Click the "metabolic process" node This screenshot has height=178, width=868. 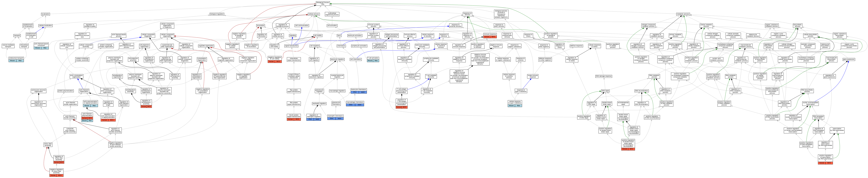tap(683, 14)
